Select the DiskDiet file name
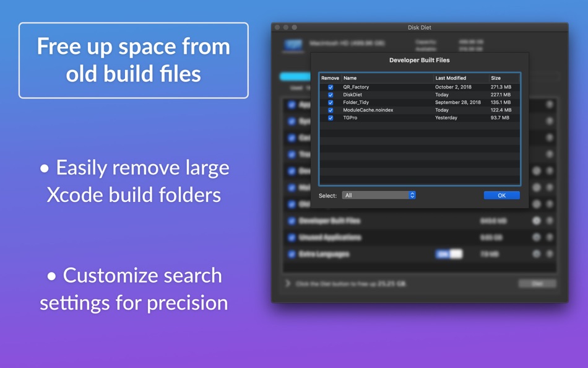This screenshot has height=368, width=588. (353, 95)
